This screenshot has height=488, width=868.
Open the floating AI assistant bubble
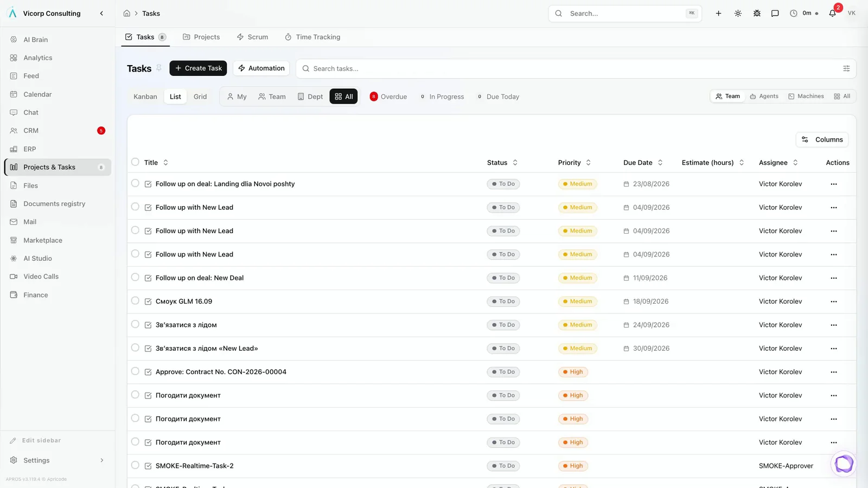844,464
